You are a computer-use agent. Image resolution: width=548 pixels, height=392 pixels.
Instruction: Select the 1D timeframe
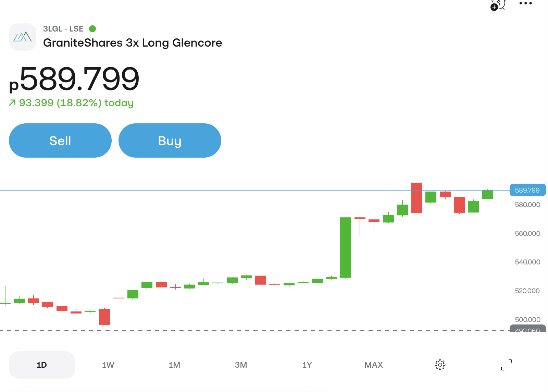tap(42, 365)
